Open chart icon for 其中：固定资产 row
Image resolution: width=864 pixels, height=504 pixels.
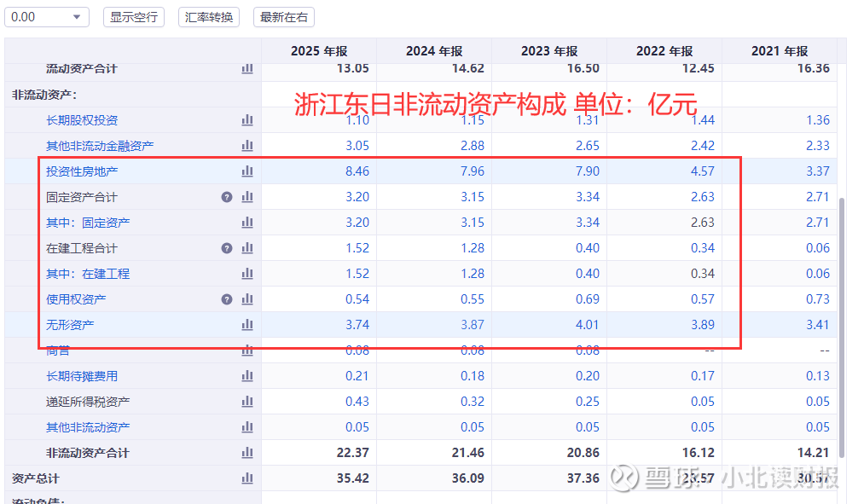[x=247, y=223]
